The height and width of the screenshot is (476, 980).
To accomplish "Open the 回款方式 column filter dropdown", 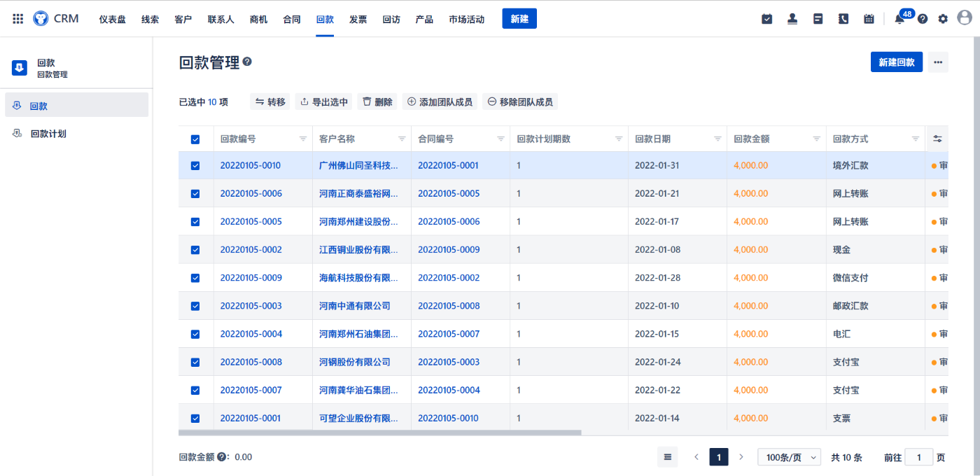I will (915, 139).
